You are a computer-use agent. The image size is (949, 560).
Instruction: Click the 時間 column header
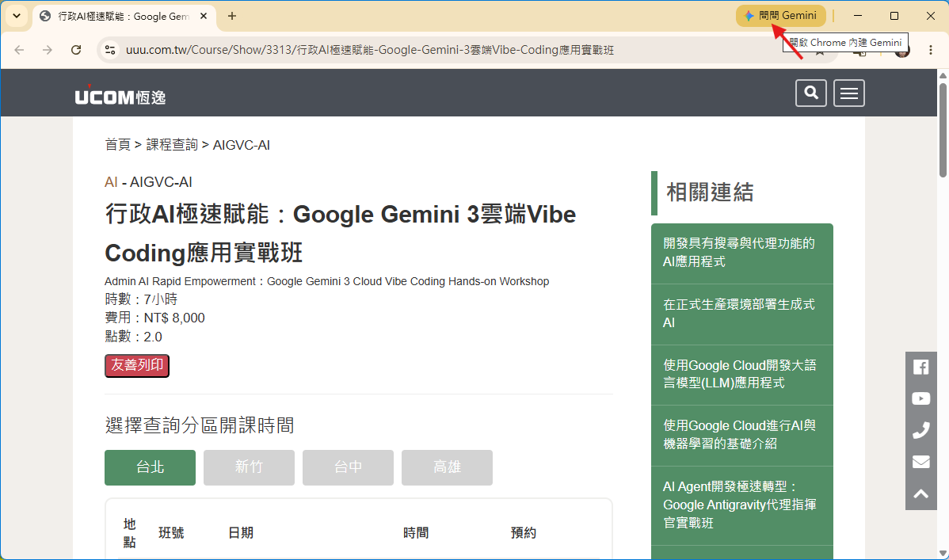(416, 533)
